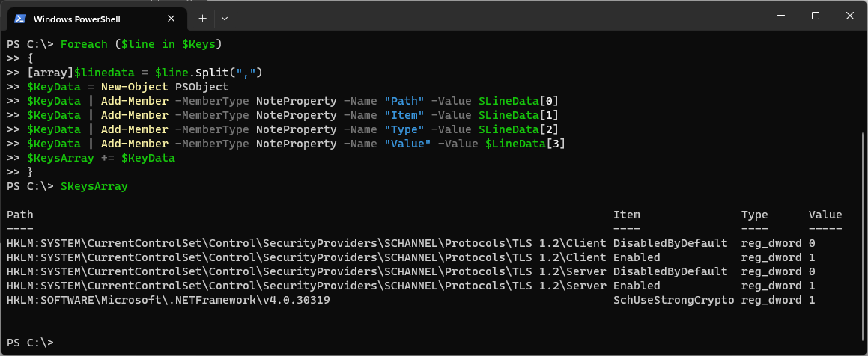
Task: Click the SchUseStrongCrypto item text
Action: click(x=673, y=300)
